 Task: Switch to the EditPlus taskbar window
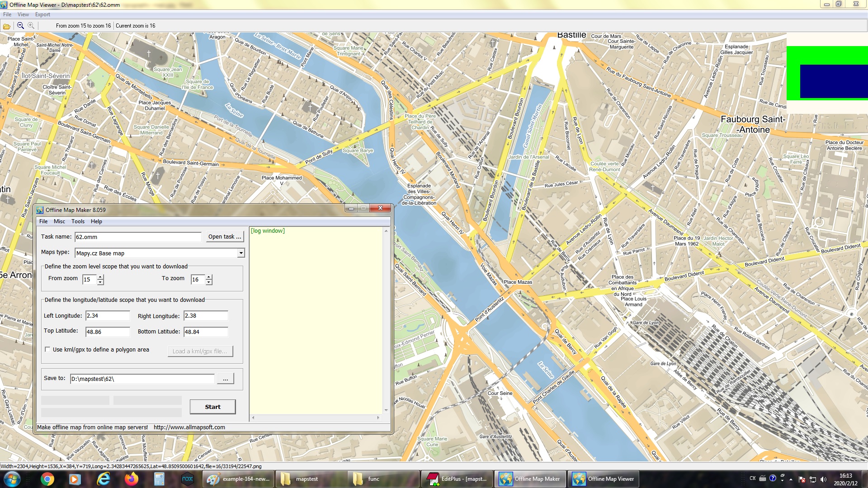[457, 479]
